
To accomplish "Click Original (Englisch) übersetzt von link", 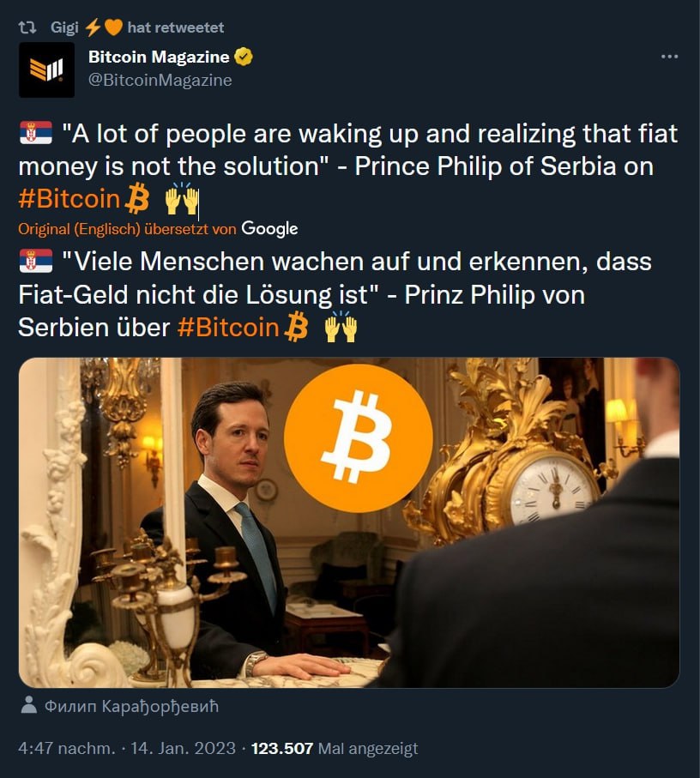I will [127, 229].
